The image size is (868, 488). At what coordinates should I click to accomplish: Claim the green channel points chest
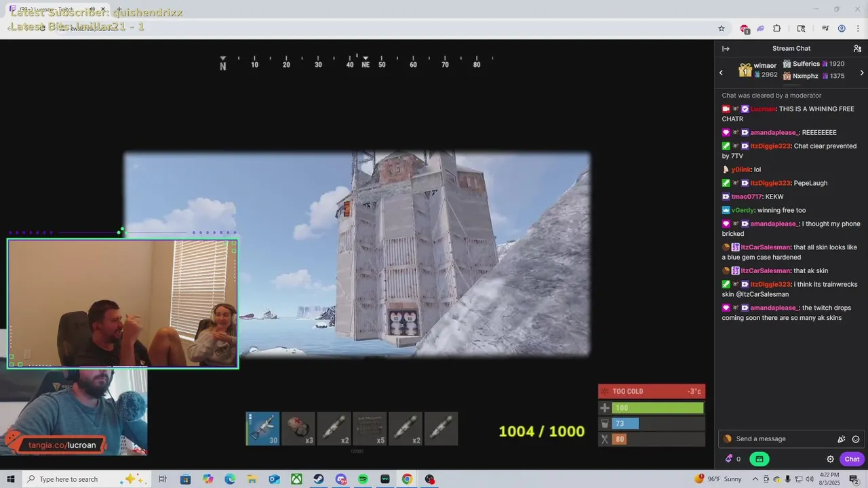coord(759,459)
